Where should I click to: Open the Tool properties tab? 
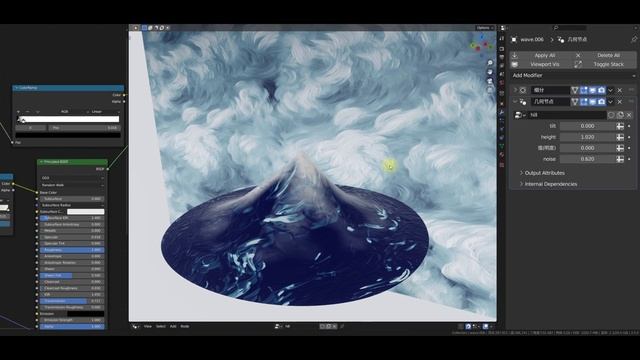[x=502, y=39]
